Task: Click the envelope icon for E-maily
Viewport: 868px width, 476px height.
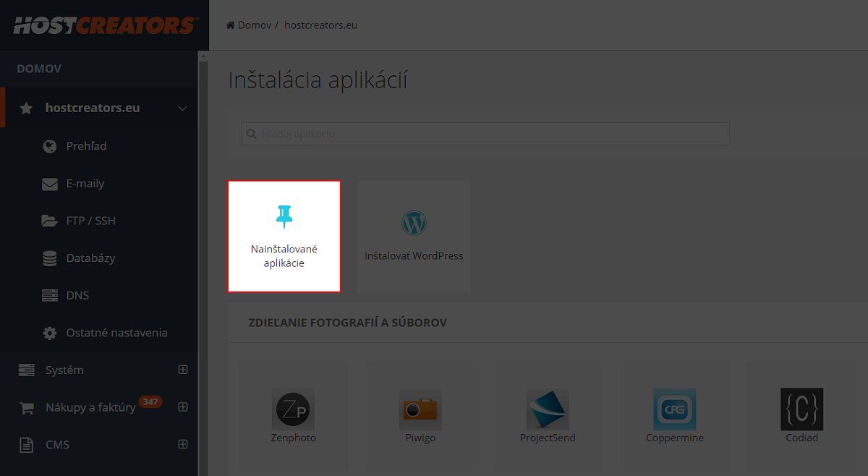Action: click(x=50, y=184)
